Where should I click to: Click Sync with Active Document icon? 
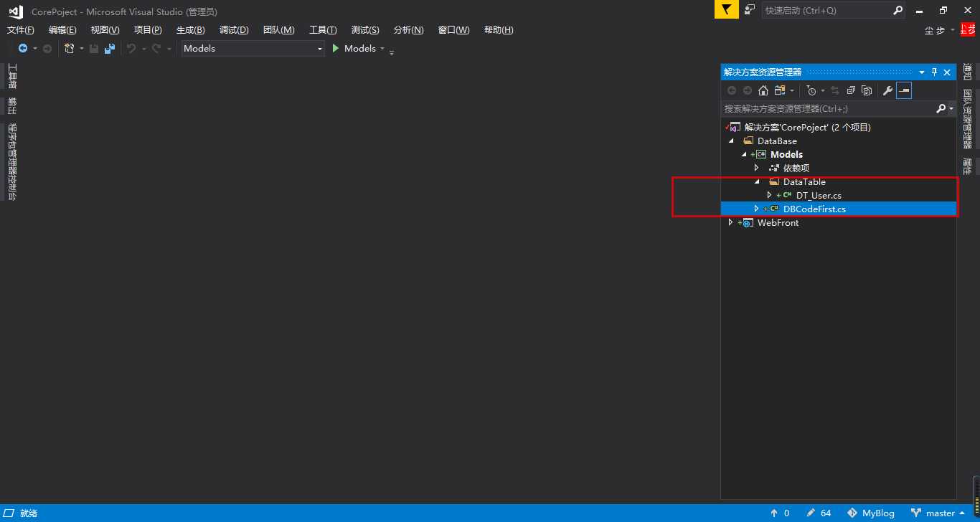pyautogui.click(x=835, y=90)
